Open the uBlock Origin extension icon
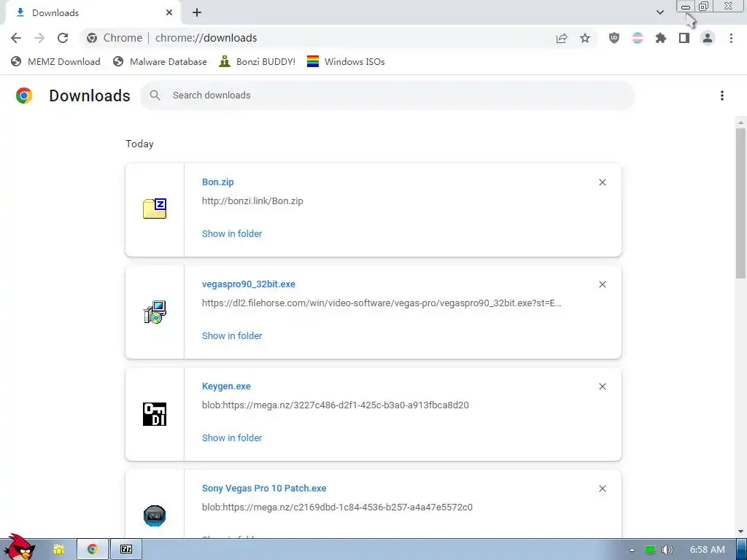747x560 pixels. (614, 38)
